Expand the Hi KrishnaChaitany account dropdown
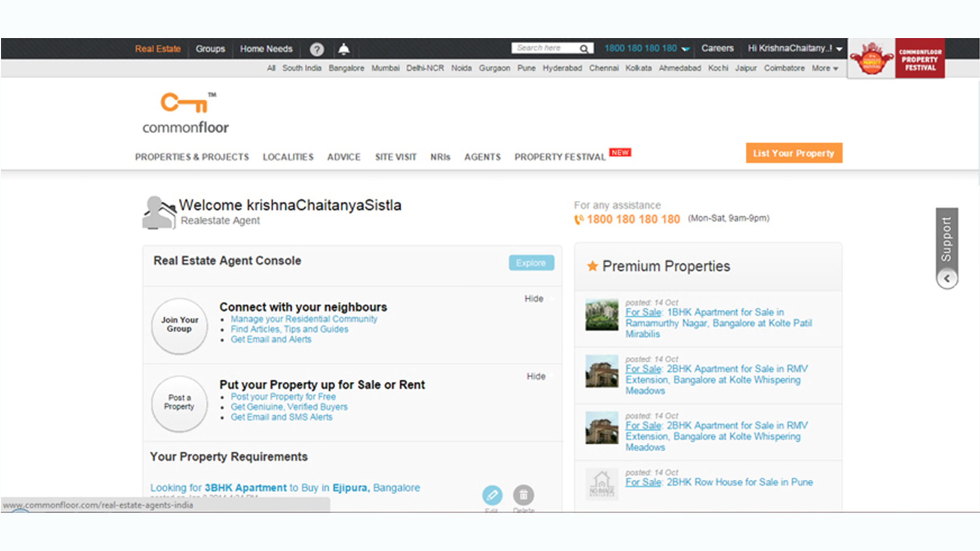 839,49
